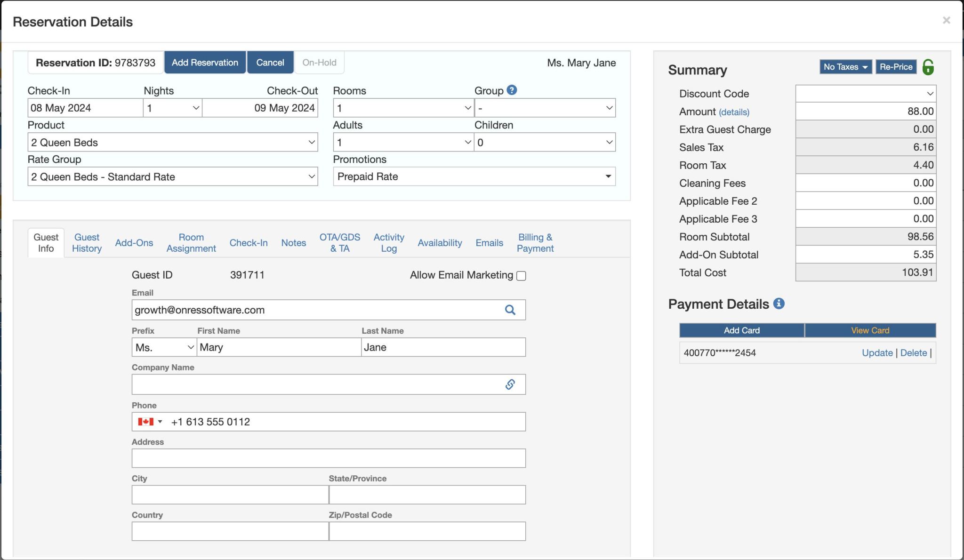Enable the Allow Email Marketing checkbox
Viewport: 964px width, 560px height.
pyautogui.click(x=521, y=275)
